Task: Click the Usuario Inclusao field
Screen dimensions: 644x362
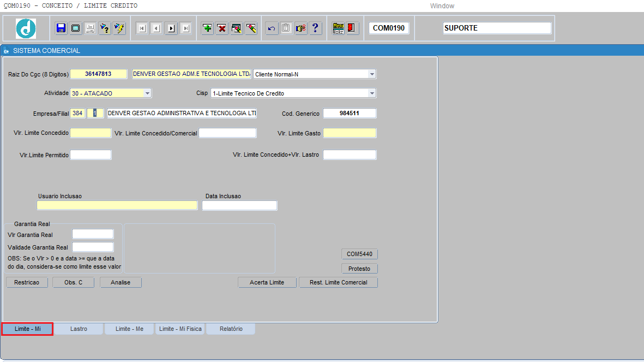Action: tap(117, 205)
